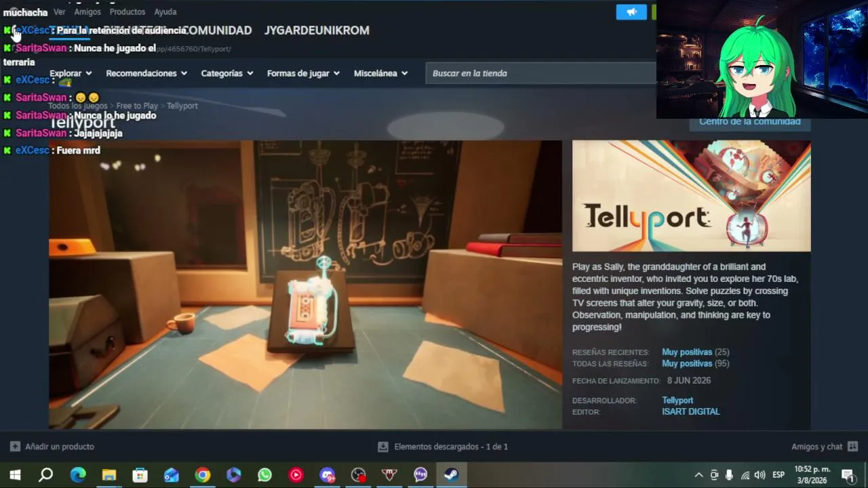Click Añadir un producto
The image size is (868, 488).
point(60,447)
